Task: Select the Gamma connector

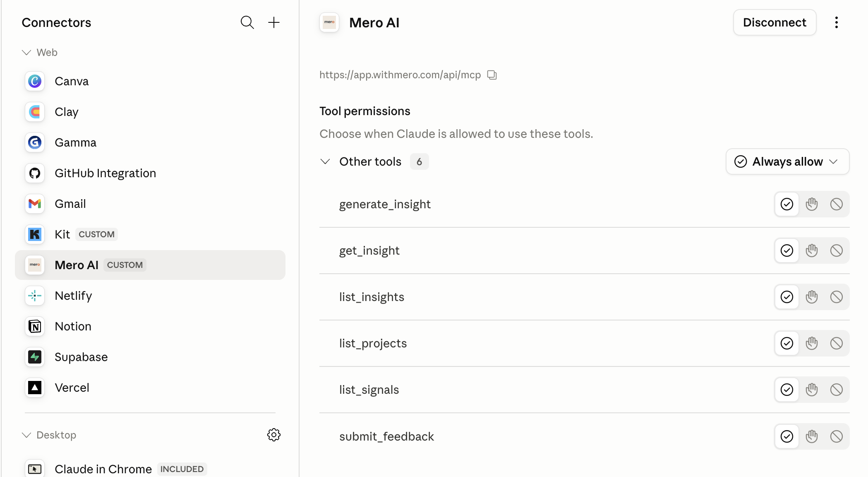Action: point(150,142)
